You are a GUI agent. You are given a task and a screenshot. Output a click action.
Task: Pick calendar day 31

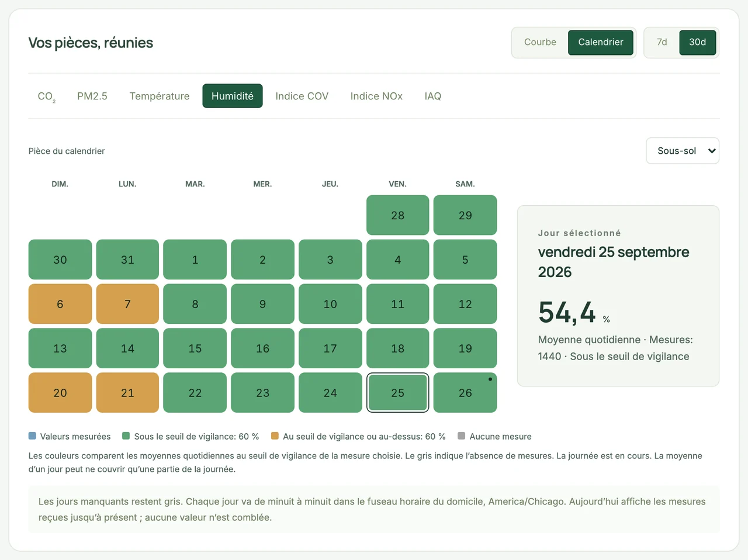tap(127, 260)
